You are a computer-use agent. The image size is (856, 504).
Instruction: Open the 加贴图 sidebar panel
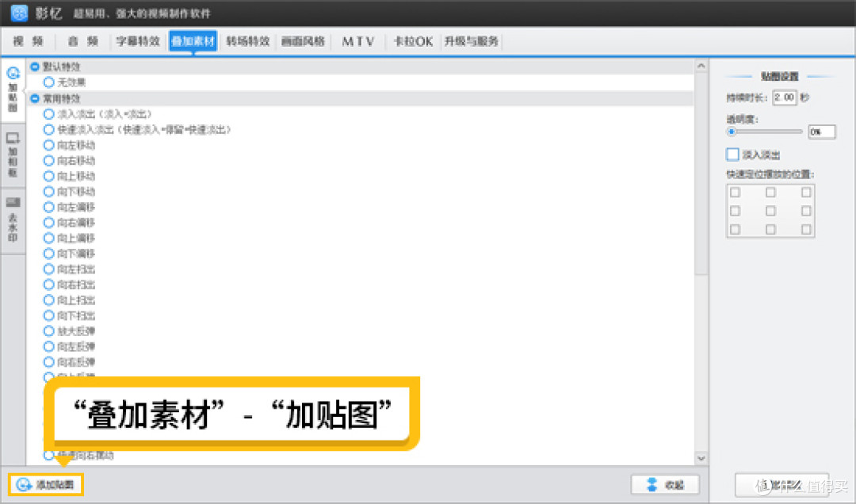13,90
